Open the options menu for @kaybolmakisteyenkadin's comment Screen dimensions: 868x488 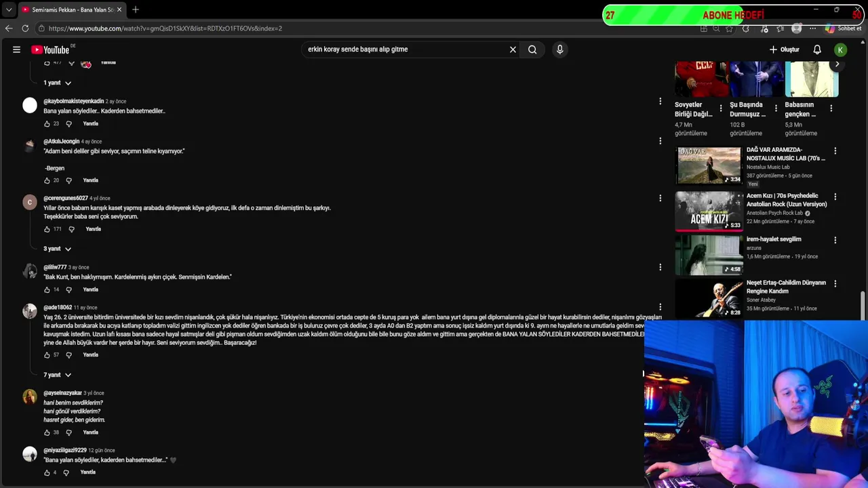(x=660, y=102)
